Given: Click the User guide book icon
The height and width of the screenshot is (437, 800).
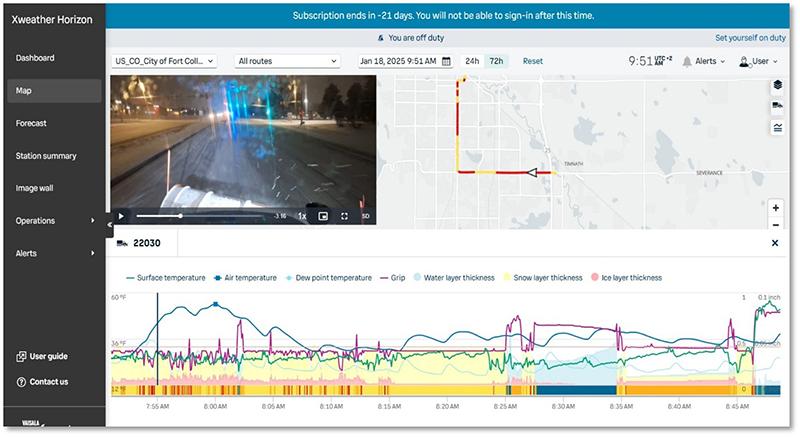Looking at the screenshot, I should pyautogui.click(x=21, y=356).
